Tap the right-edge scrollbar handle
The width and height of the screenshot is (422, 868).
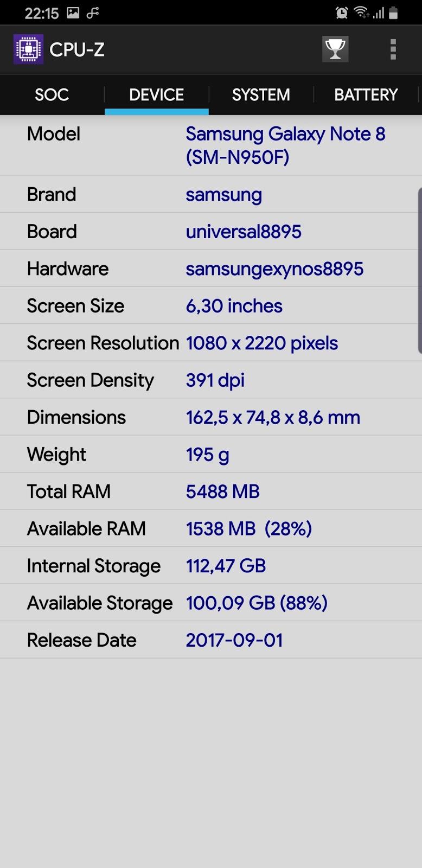pos(420,271)
